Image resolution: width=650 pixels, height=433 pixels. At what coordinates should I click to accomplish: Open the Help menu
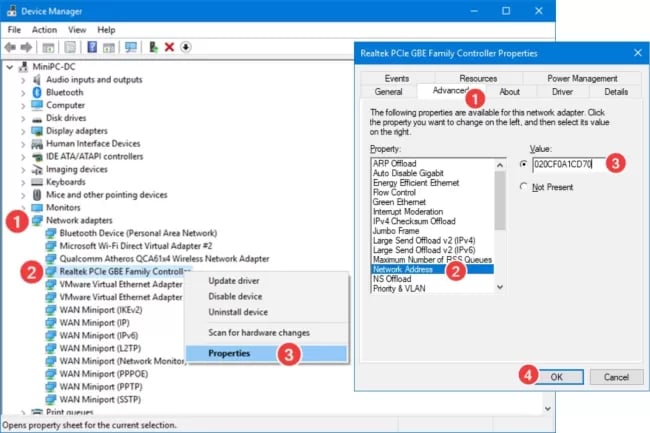coord(106,30)
